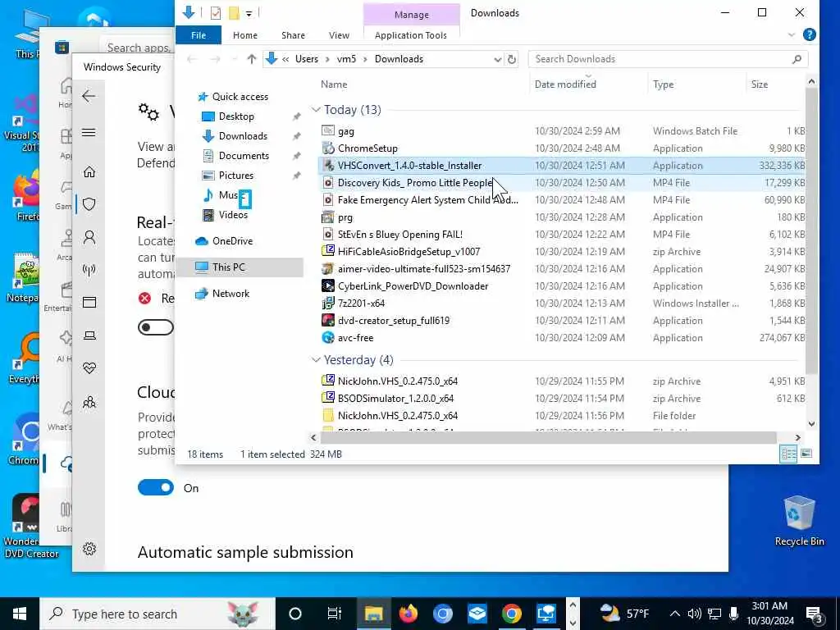This screenshot has height=630, width=840.
Task: Select aimer-video-ultimate-full523 icon
Action: coord(328,269)
